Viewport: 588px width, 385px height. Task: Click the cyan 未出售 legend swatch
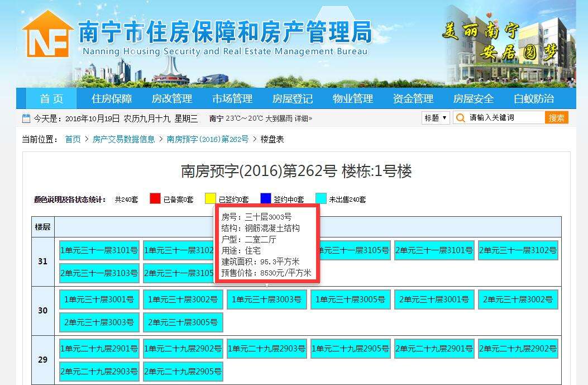pyautogui.click(x=321, y=198)
